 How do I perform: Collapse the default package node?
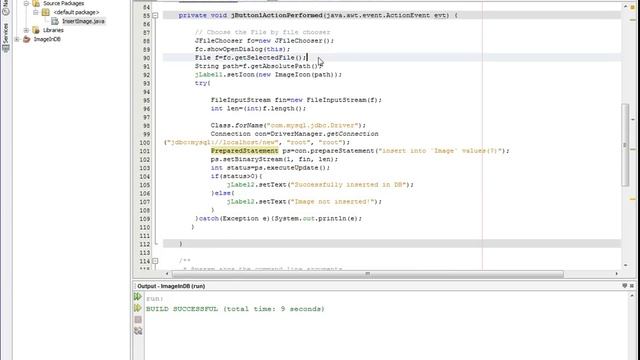pos(36,12)
